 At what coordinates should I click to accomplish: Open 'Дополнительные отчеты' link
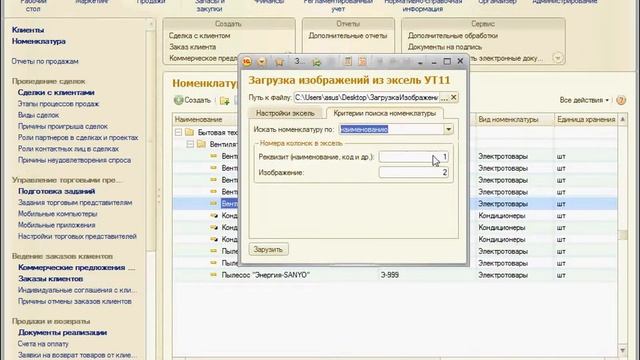point(348,36)
